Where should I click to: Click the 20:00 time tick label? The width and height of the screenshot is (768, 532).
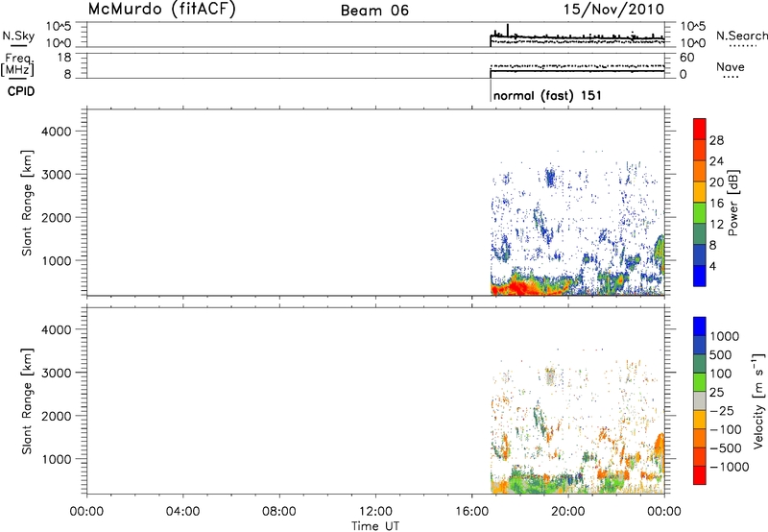tap(568, 512)
